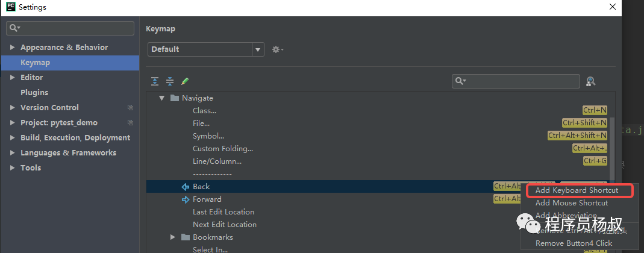Click the Bookmarks folder icon
This screenshot has width=644, height=253.
point(186,237)
